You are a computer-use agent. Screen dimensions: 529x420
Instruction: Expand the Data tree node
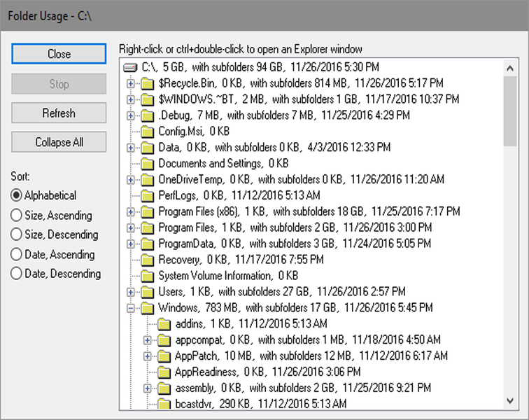tap(131, 148)
